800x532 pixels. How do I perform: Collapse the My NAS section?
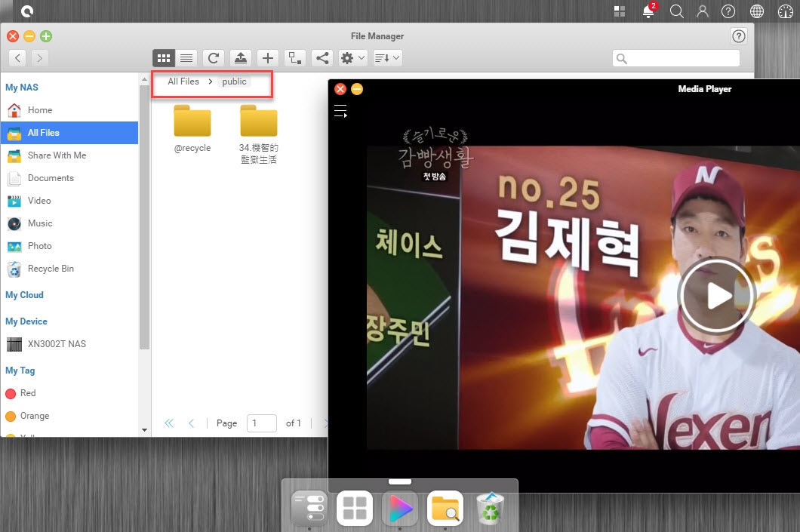click(22, 88)
